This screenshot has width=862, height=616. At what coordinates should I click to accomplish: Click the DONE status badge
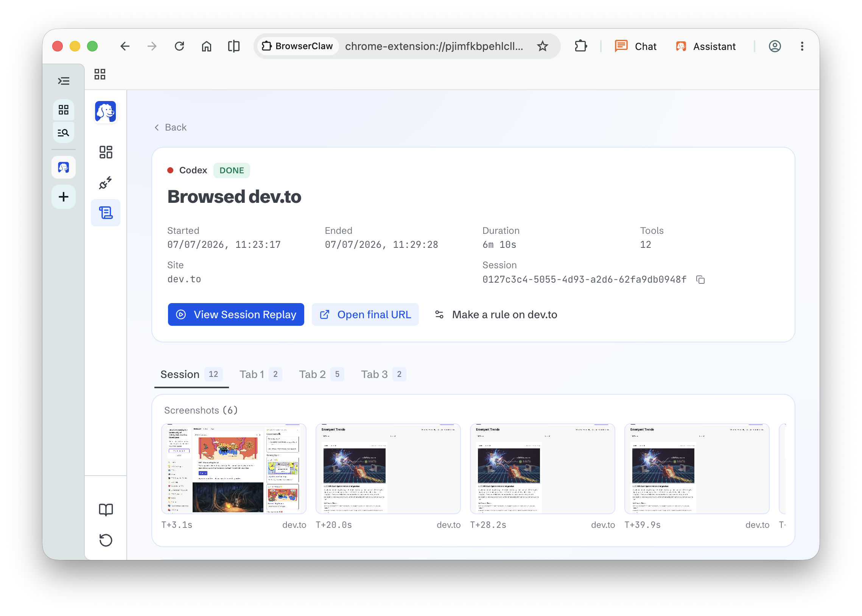(x=232, y=171)
